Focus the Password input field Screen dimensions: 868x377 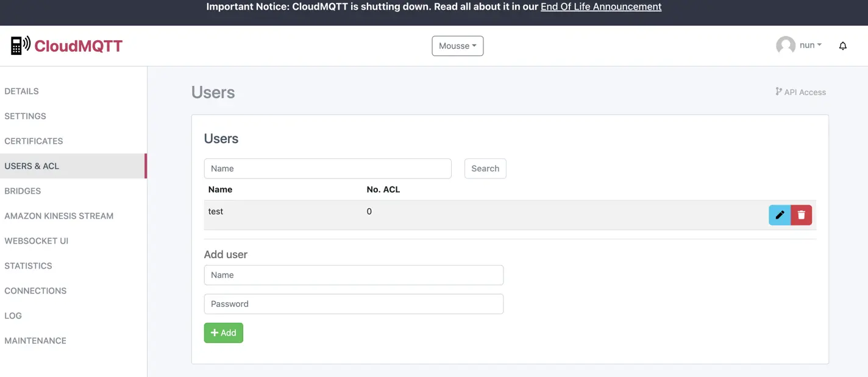click(x=354, y=303)
